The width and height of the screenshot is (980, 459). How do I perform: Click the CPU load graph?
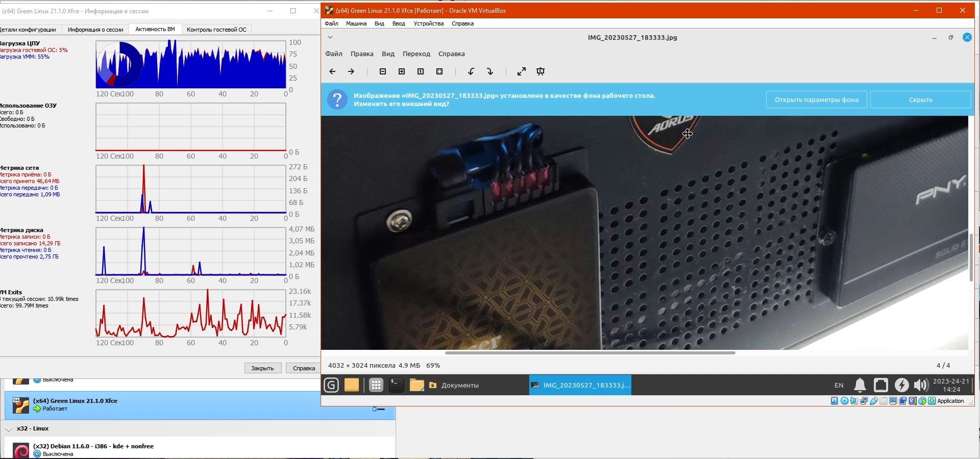[191, 64]
